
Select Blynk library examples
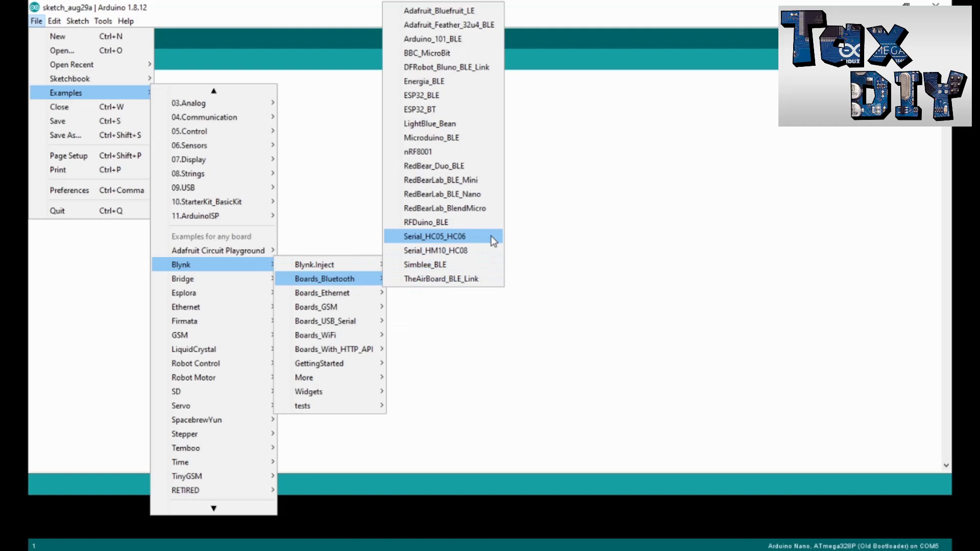(214, 265)
